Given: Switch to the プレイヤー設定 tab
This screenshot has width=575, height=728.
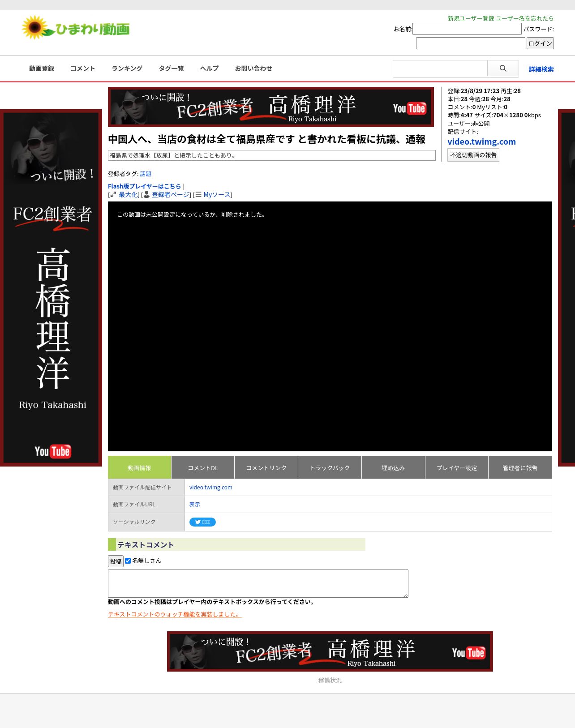Looking at the screenshot, I should (457, 467).
